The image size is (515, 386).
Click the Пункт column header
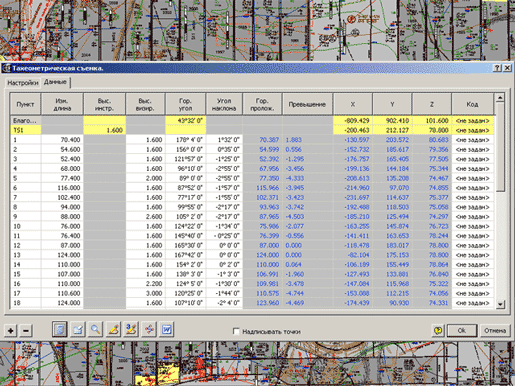point(25,104)
